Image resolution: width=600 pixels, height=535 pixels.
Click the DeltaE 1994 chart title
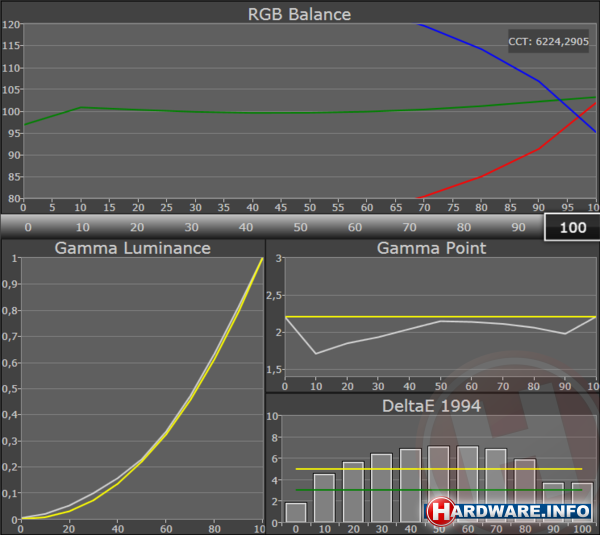[431, 406]
